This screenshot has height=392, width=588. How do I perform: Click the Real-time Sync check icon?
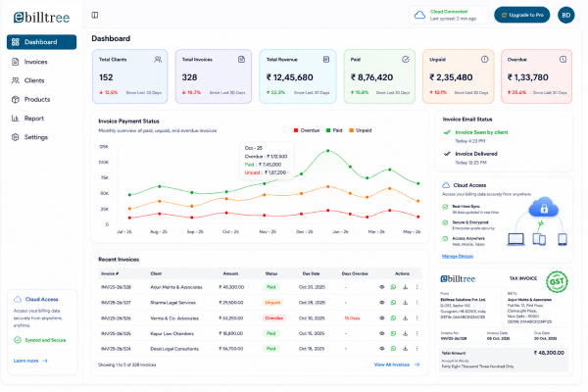coord(445,207)
